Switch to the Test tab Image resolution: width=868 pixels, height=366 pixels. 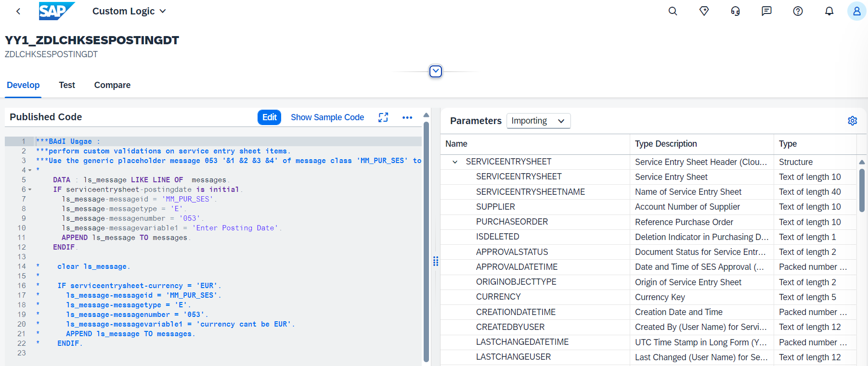click(x=67, y=85)
